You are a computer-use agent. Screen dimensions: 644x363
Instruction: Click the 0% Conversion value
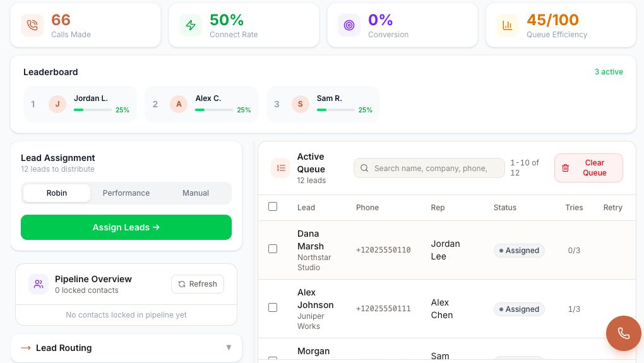[380, 20]
